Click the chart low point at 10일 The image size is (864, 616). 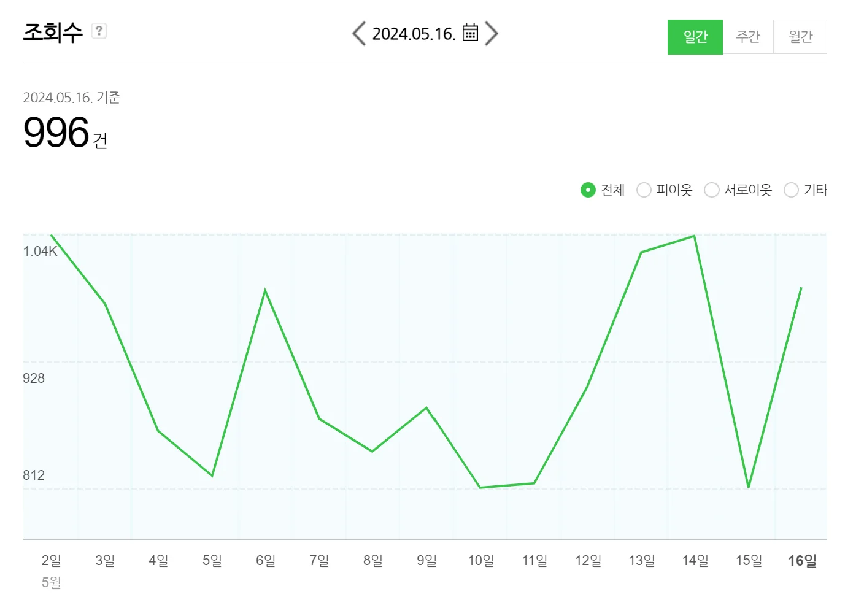480,488
